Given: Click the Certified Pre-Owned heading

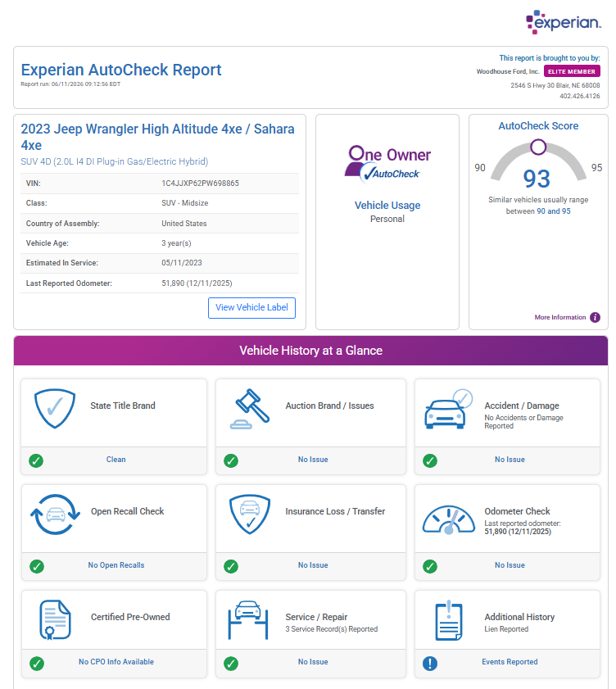Looking at the screenshot, I should (x=130, y=617).
